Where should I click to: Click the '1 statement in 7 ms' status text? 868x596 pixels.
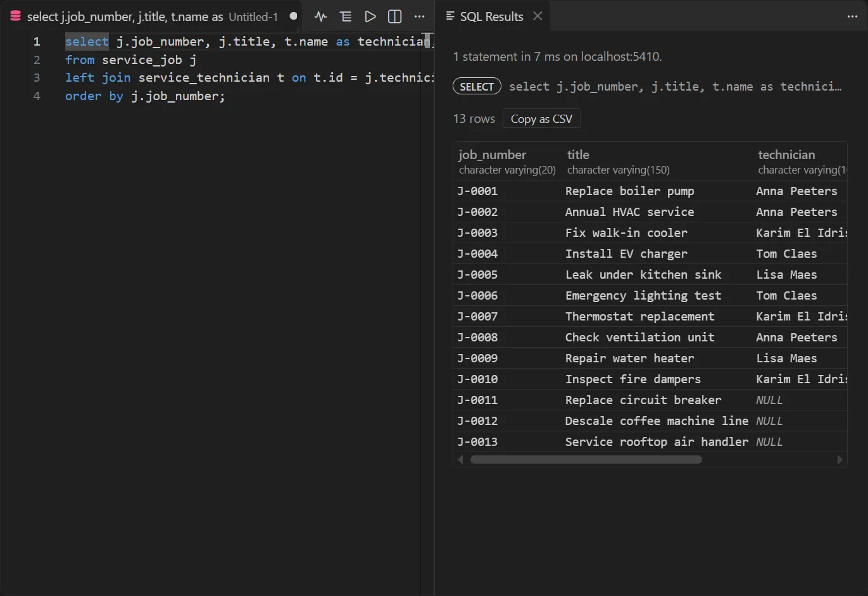tap(557, 56)
